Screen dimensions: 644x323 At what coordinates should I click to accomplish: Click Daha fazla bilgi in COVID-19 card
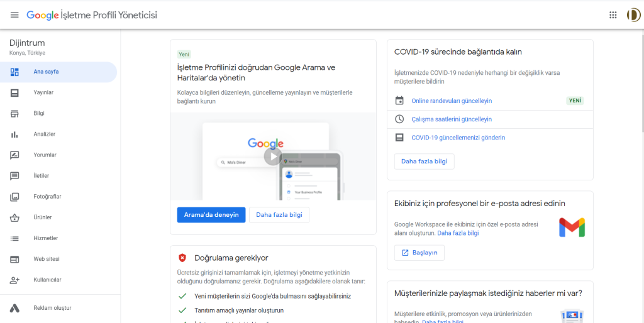point(425,161)
